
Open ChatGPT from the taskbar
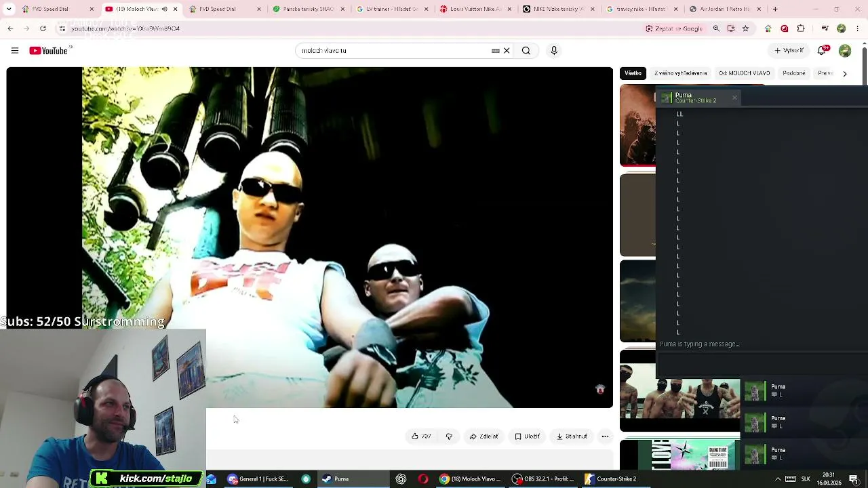pos(401,479)
